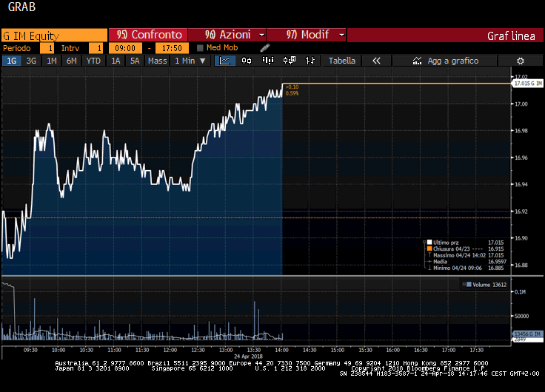Select the line chart type icon
The image size is (545, 392).
click(225, 61)
